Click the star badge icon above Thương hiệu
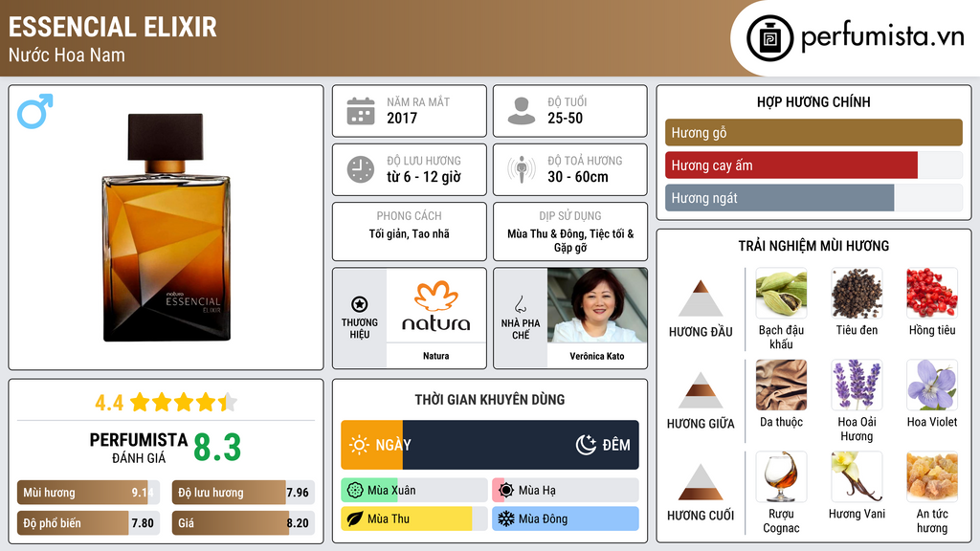This screenshot has height=551, width=980. [x=360, y=304]
